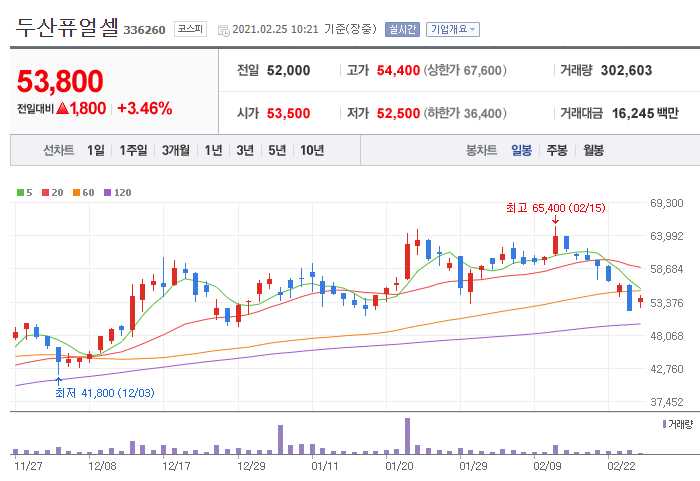
Task: Click the red 20-day moving average swatch
Action: 45,193
